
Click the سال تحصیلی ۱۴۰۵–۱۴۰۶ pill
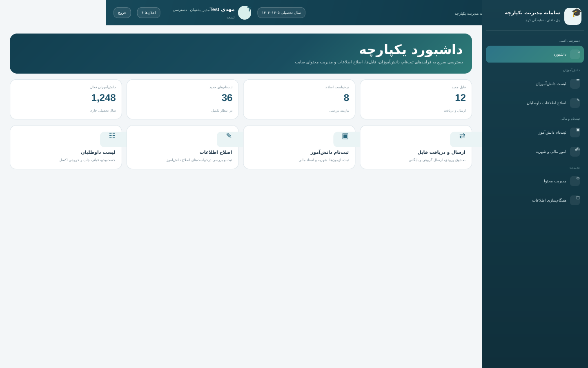281,13
